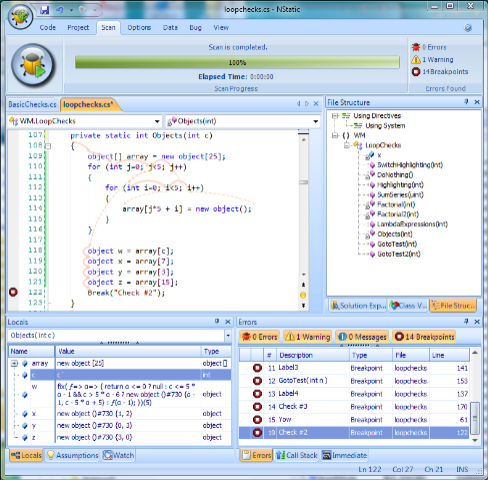The width and height of the screenshot is (488, 480).
Task: Sort errors by Description column header
Action: coord(312,355)
